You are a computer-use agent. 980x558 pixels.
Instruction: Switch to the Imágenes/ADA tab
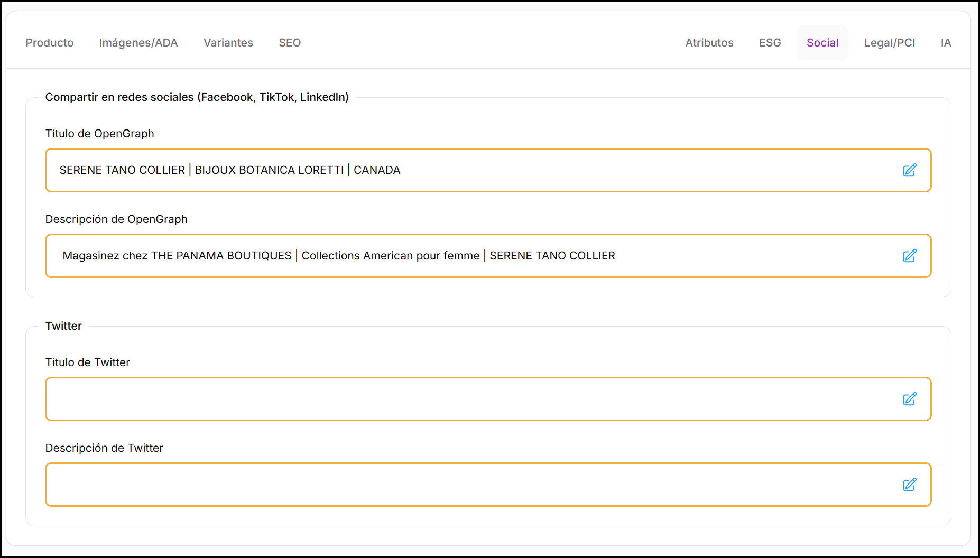point(138,43)
